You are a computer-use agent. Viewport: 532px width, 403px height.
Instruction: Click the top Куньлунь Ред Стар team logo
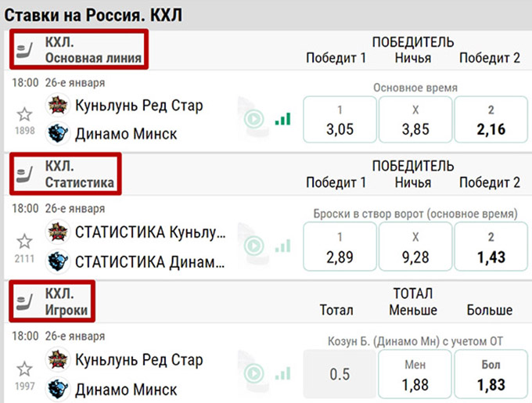[58, 105]
